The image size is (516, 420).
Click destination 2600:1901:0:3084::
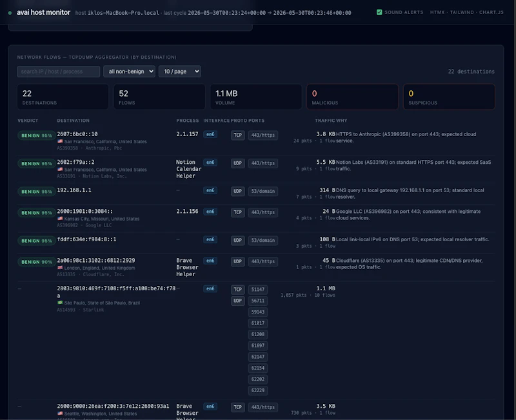click(85, 212)
